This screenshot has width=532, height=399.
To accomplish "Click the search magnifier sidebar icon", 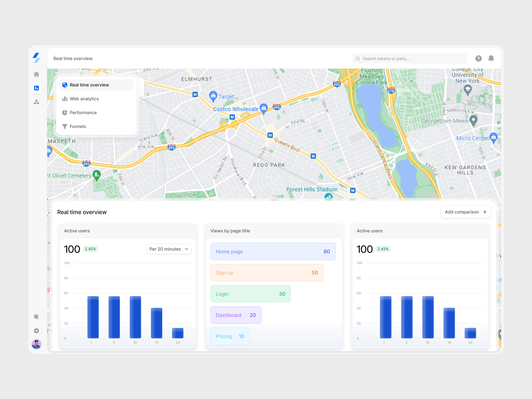I will pos(36,317).
